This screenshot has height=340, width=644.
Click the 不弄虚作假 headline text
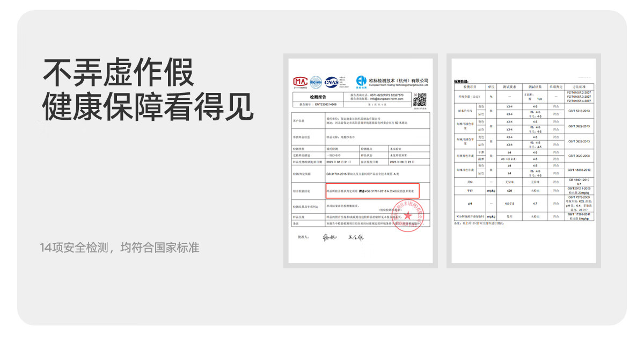[x=118, y=73]
